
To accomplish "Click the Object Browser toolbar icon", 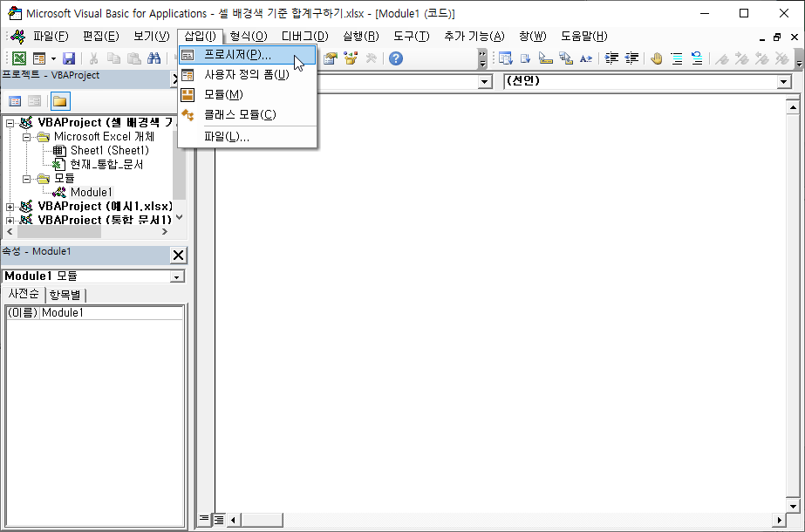I will pyautogui.click(x=351, y=58).
